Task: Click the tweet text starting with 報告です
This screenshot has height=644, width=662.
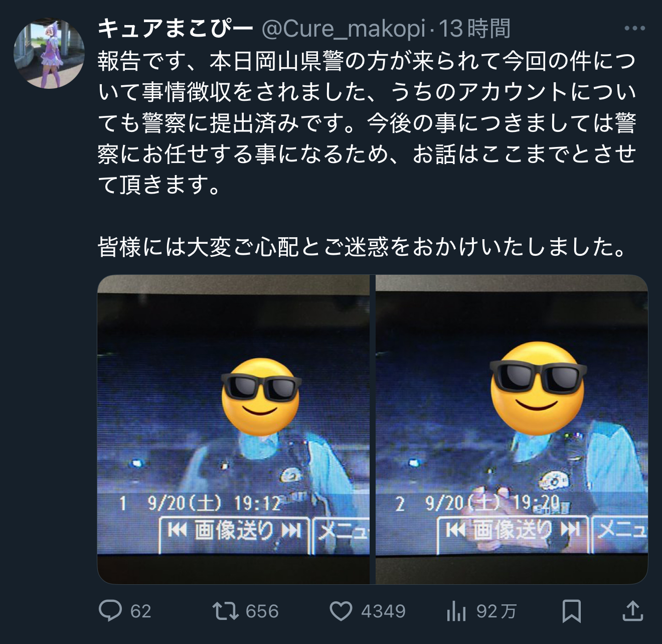Action: (367, 123)
